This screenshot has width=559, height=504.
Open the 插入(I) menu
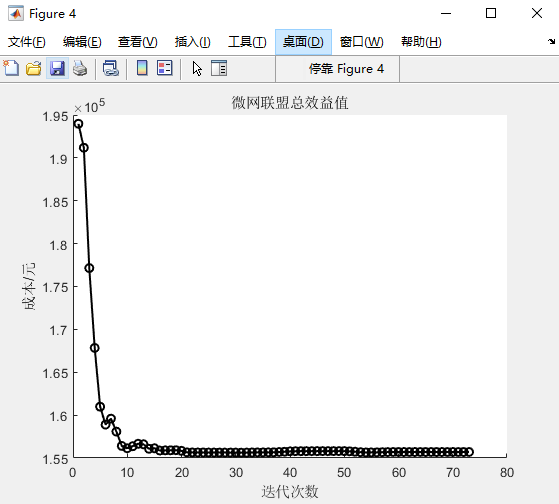193,42
